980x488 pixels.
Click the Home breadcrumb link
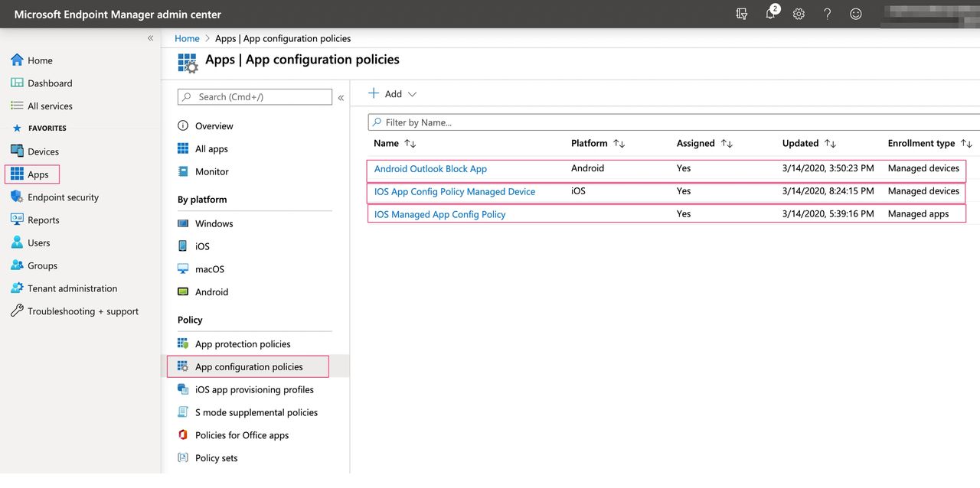click(x=187, y=38)
